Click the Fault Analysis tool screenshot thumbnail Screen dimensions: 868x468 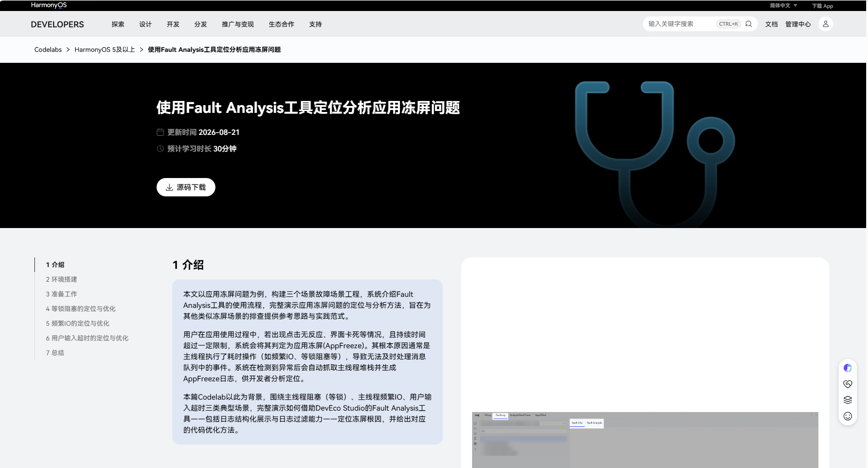[x=645, y=440]
